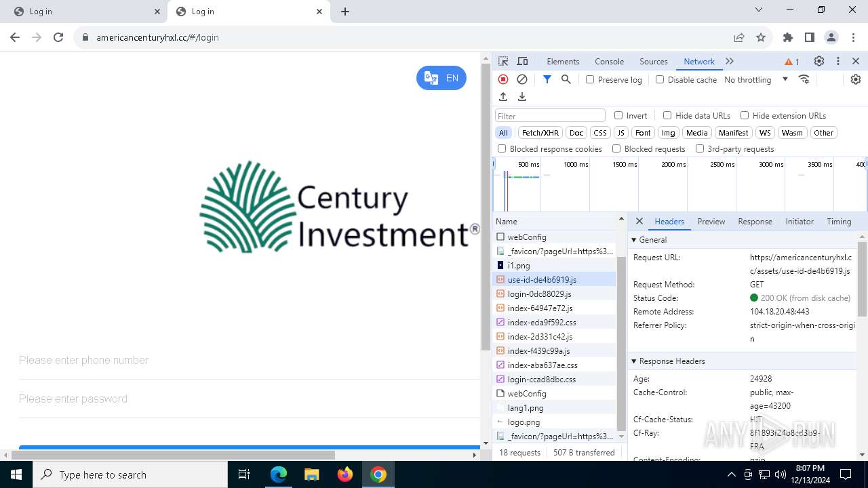Switch to the Sources tab

pyautogui.click(x=654, y=61)
